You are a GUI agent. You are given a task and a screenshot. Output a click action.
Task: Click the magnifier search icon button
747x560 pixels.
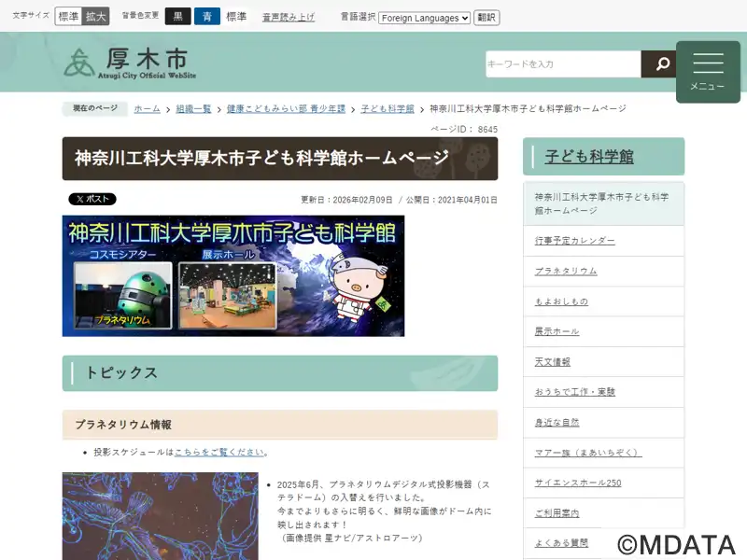(660, 63)
